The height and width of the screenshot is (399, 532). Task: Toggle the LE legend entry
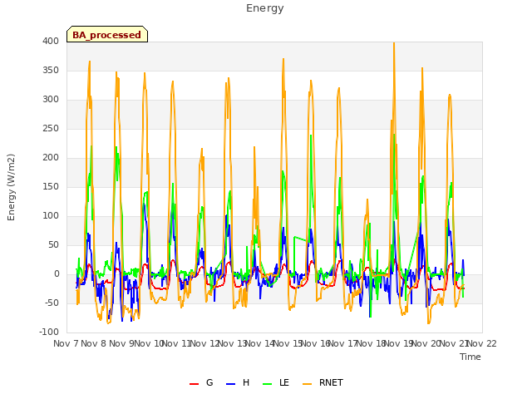tap(276, 382)
